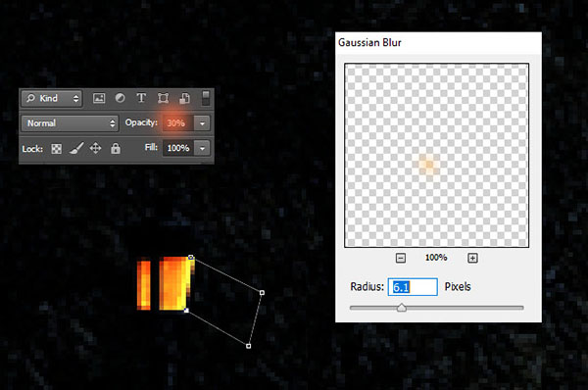The image size is (588, 390).
Task: Click the bottom-right transform handle
Action: (x=249, y=346)
